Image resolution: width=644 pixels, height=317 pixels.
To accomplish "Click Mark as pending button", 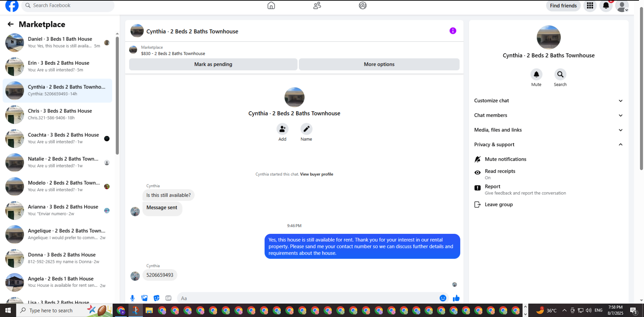I will pos(213,64).
